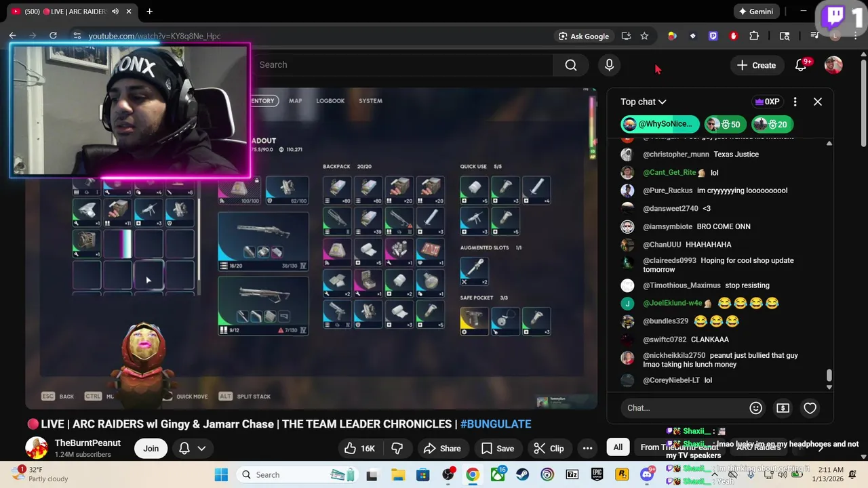Open chat emoji picker
This screenshot has height=488, width=868.
(755, 408)
